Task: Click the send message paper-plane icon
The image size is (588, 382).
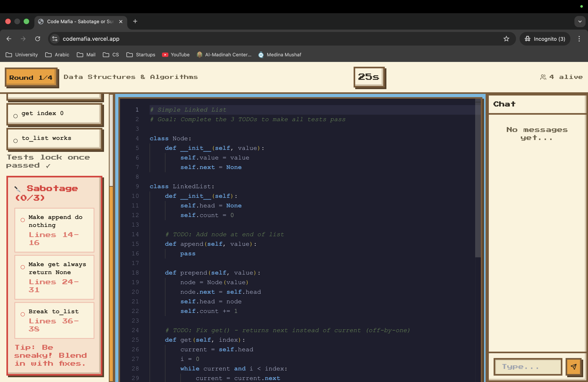Action: (x=573, y=366)
